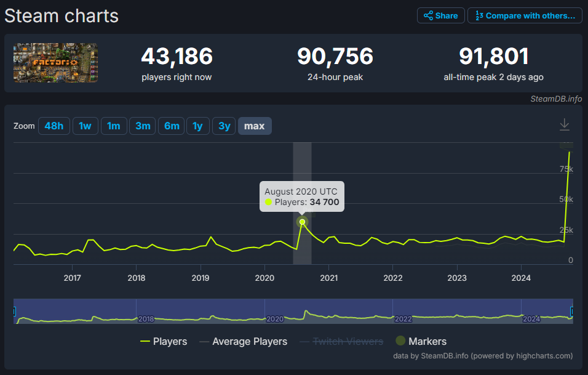Screen dimensions: 588x375
Task: Click the Share button
Action: 440,16
